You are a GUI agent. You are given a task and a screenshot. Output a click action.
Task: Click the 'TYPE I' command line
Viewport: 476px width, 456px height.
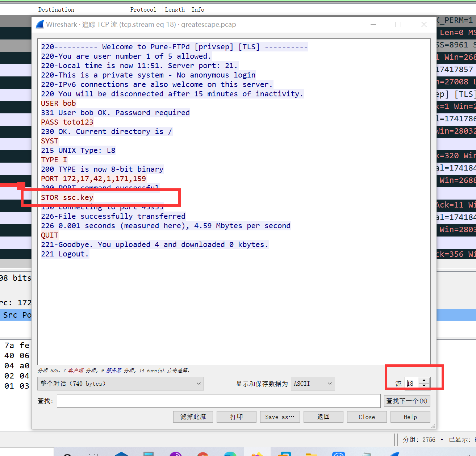click(54, 160)
